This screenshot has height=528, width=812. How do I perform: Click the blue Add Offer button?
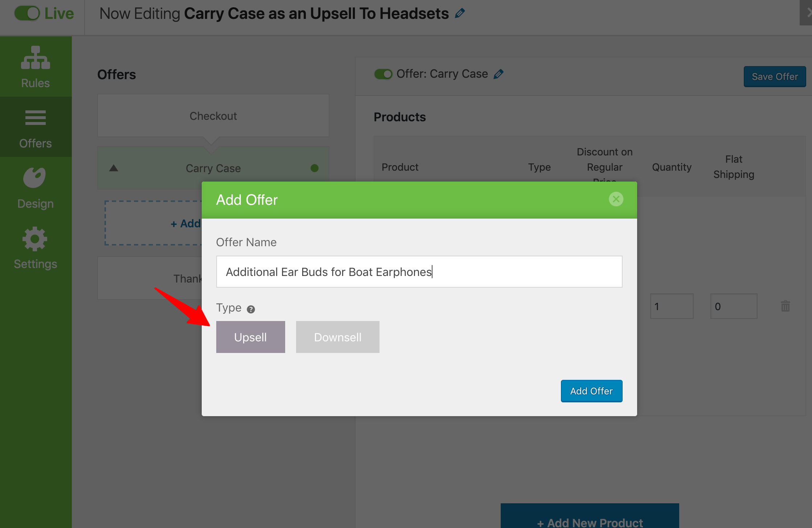point(592,391)
